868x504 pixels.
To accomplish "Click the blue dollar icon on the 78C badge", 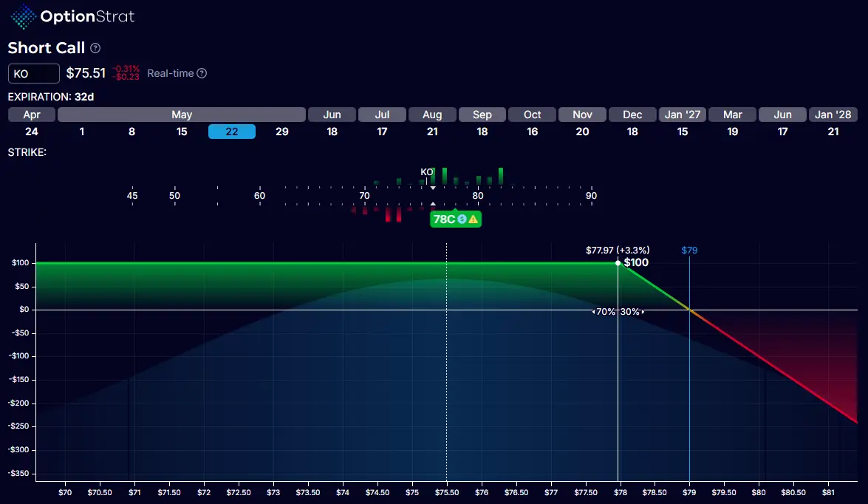I will coord(462,219).
